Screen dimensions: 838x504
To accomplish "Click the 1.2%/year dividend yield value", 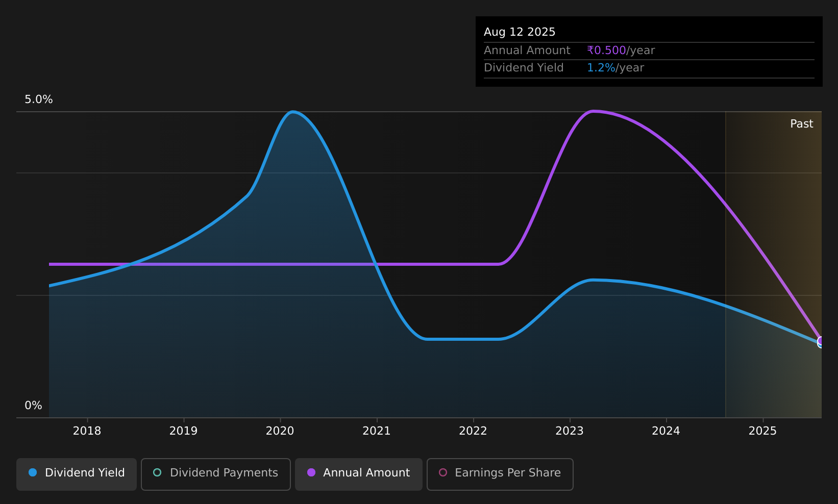I will [x=615, y=68].
